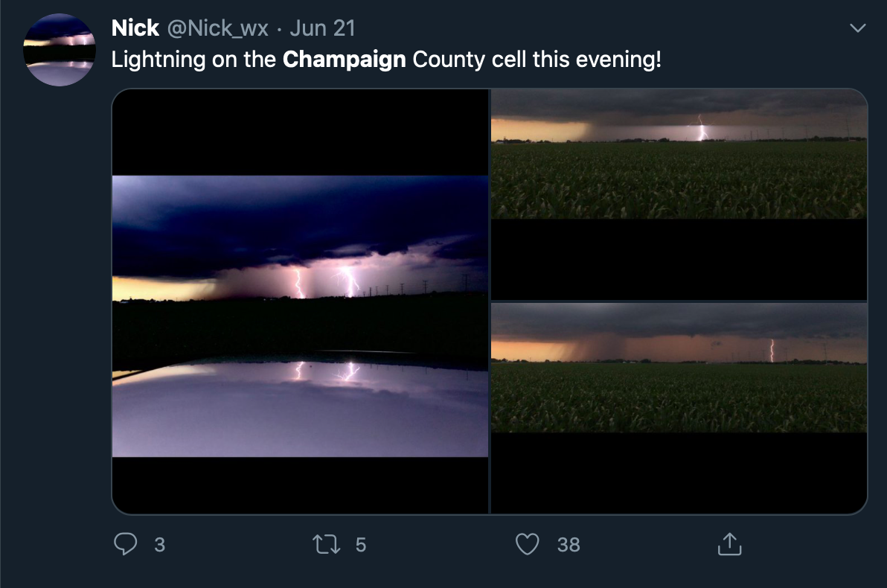This screenshot has width=887, height=588.
Task: Open Nick's profile avatar picture
Action: pyautogui.click(x=60, y=50)
